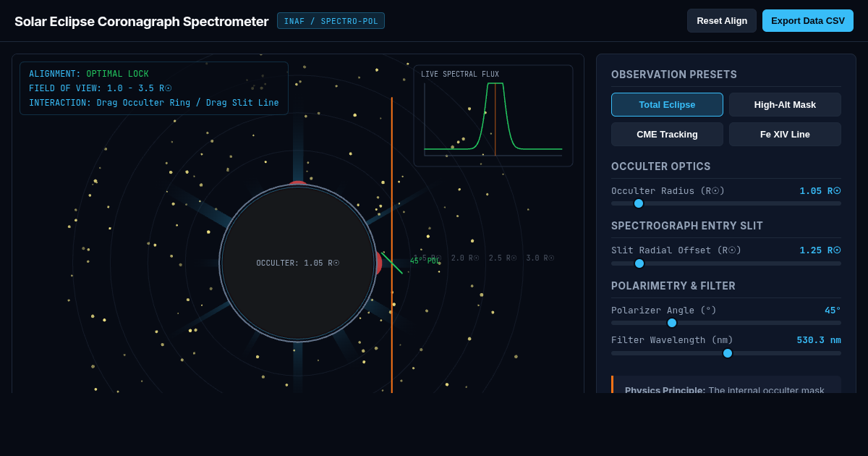Click the OCCULTER OPTICS heading
868x456 pixels.
pyautogui.click(x=661, y=166)
